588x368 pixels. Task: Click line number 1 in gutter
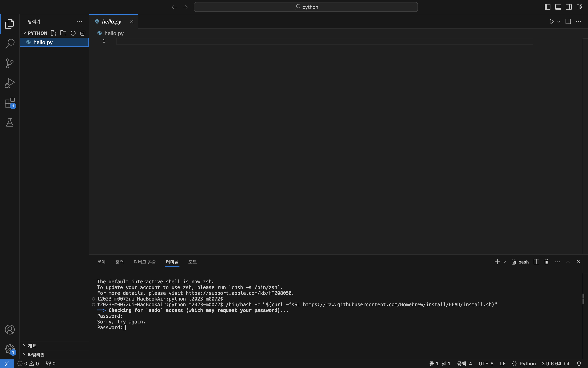click(104, 41)
